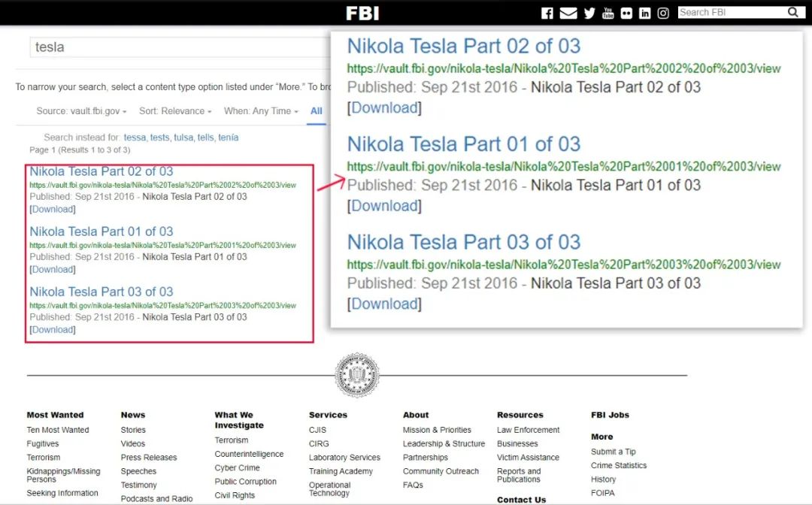Open Ten Most Wanted footer link
812x505 pixels.
click(x=58, y=429)
